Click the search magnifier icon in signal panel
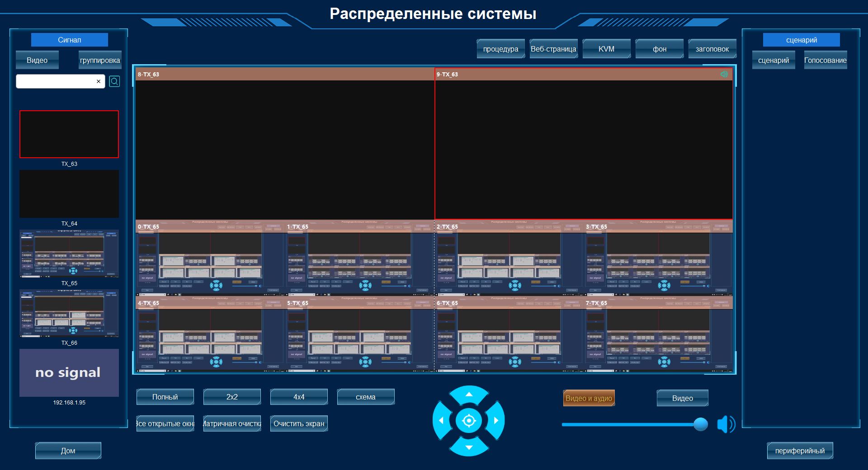Screen dimensions: 868x470 click(114, 81)
